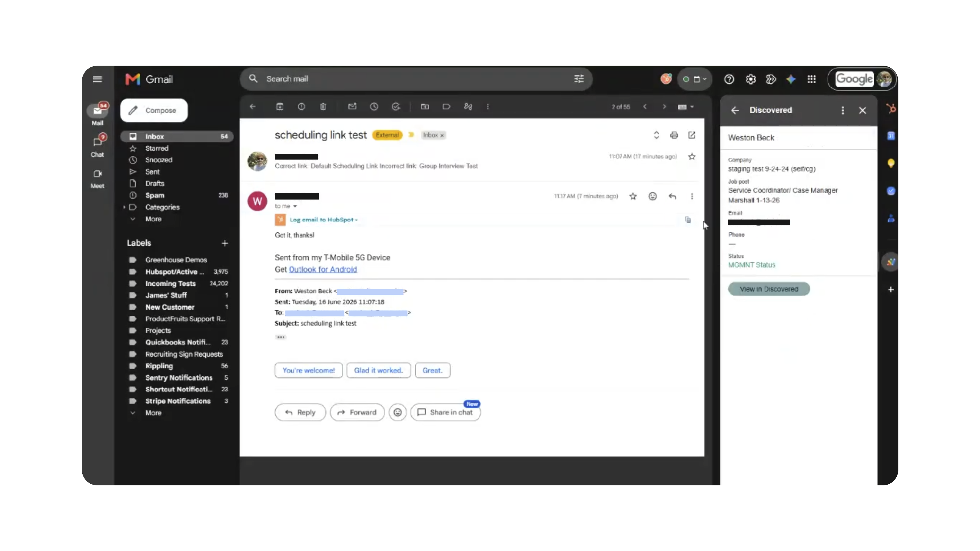This screenshot has width=980, height=551.
Task: Mark the conversation as unread
Action: [x=352, y=107]
